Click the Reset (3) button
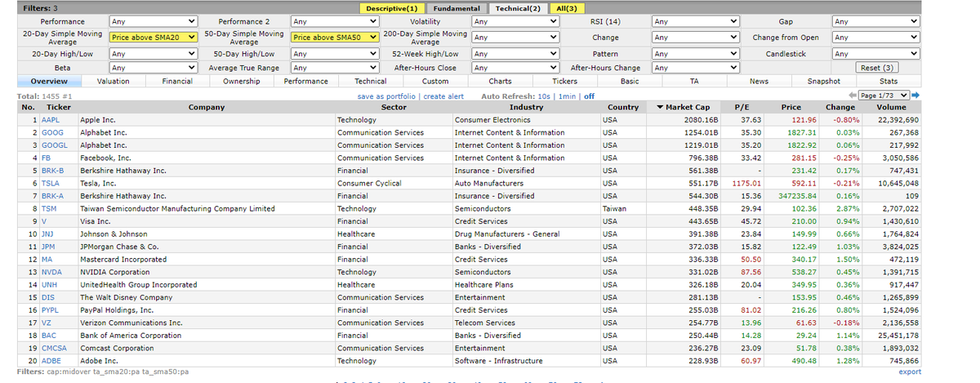The width and height of the screenshot is (980, 383). point(878,68)
